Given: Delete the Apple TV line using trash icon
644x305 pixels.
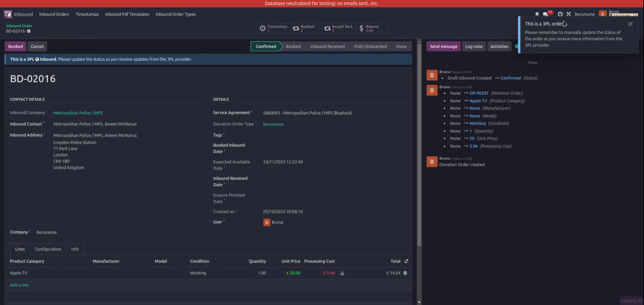Looking at the screenshot, I should 405,273.
